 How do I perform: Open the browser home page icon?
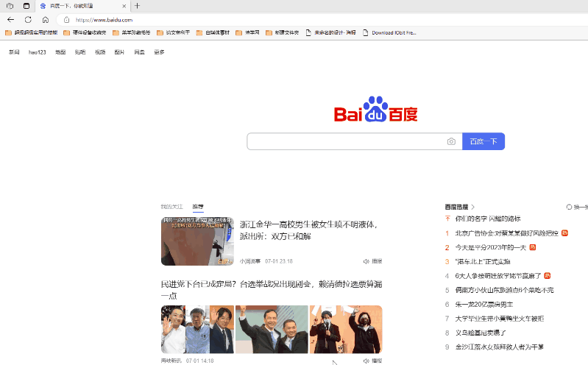[x=46, y=20]
